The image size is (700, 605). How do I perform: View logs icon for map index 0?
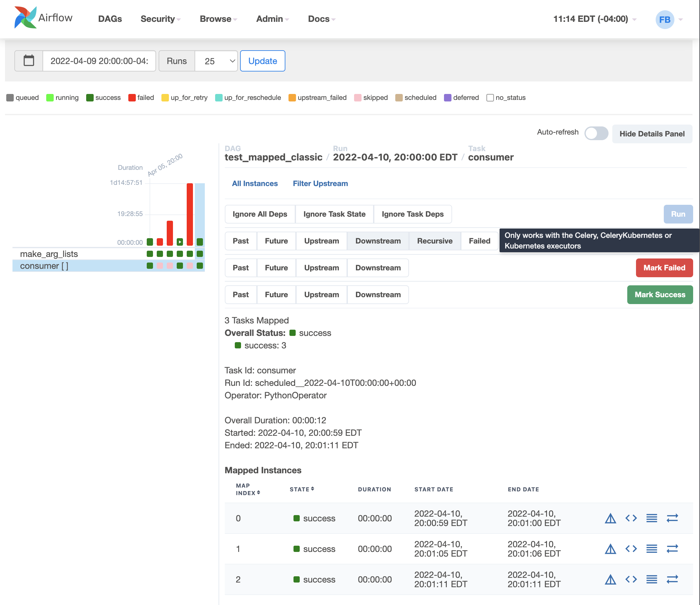(x=651, y=518)
